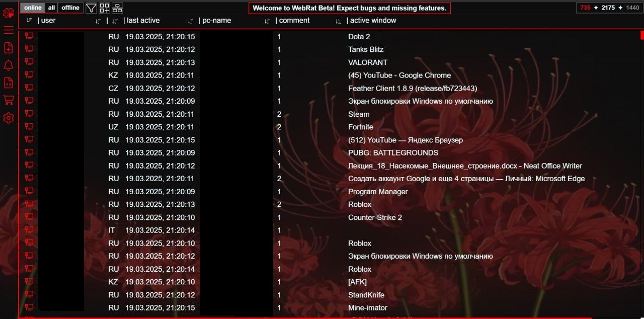Open the hamburger menu in the sidebar
The image size is (644, 319).
[x=9, y=30]
